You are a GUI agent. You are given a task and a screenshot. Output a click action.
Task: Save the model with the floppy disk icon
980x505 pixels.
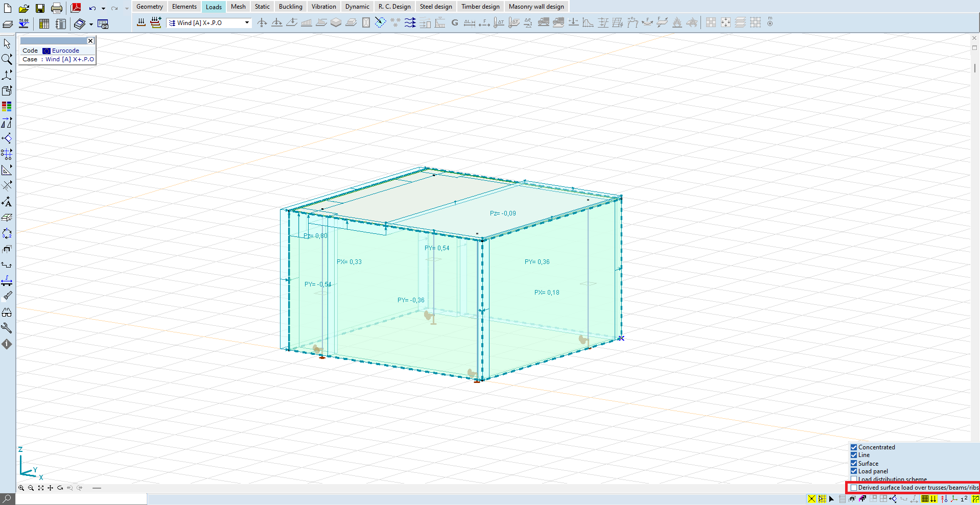(40, 8)
